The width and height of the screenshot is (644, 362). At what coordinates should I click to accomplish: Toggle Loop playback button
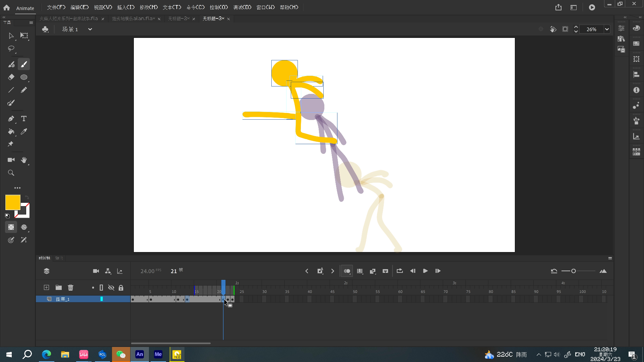coord(399,271)
